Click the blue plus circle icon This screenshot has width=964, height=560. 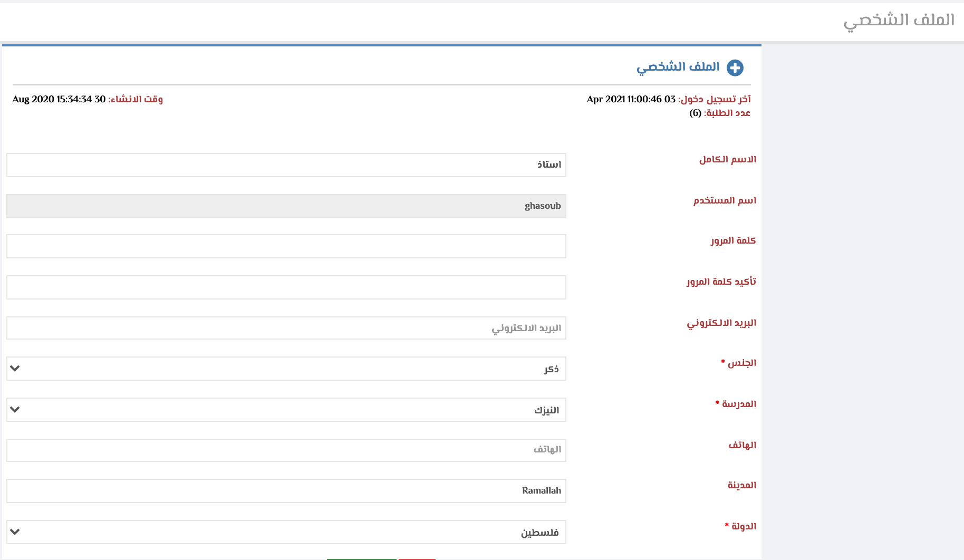735,68
